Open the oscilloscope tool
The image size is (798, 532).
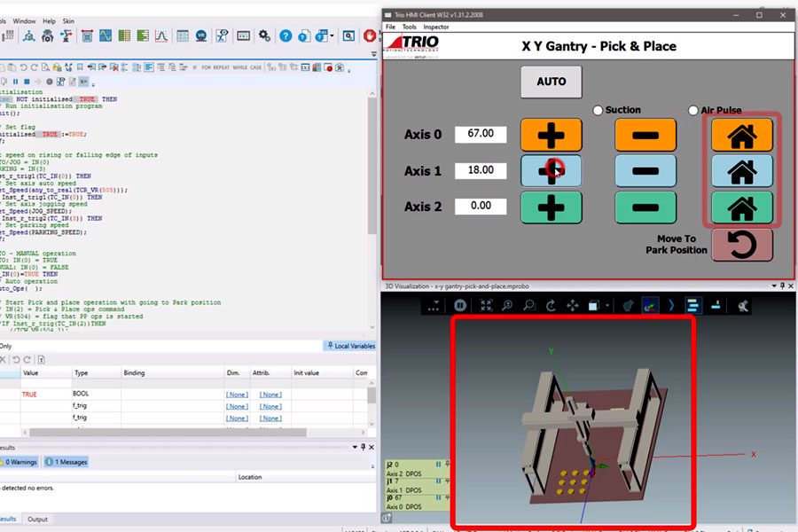[x=106, y=35]
